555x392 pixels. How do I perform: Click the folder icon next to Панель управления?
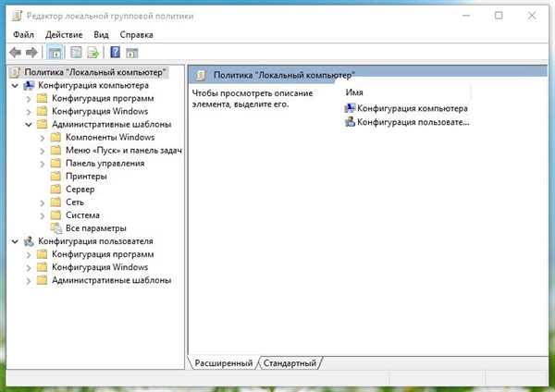(x=55, y=163)
